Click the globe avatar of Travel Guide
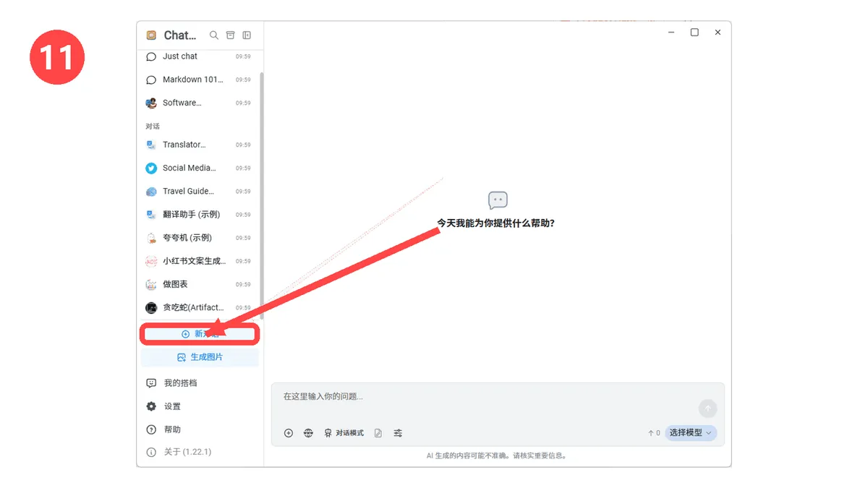Screen dimensions: 868x488 pos(151,192)
